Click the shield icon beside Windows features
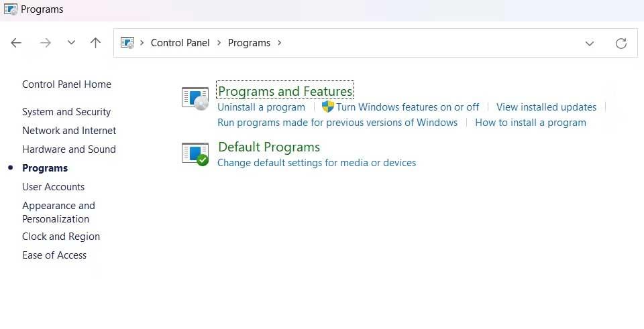 point(328,107)
